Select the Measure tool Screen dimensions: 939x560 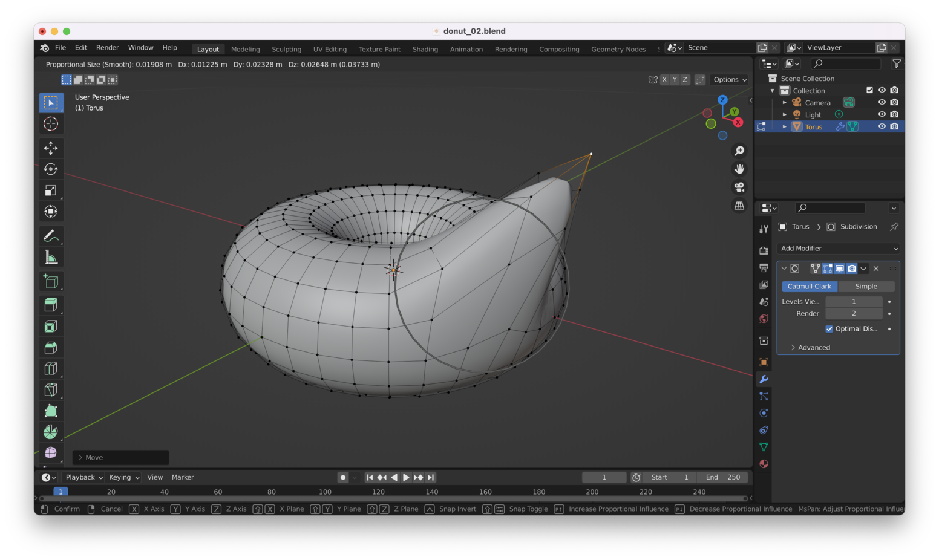(x=51, y=258)
